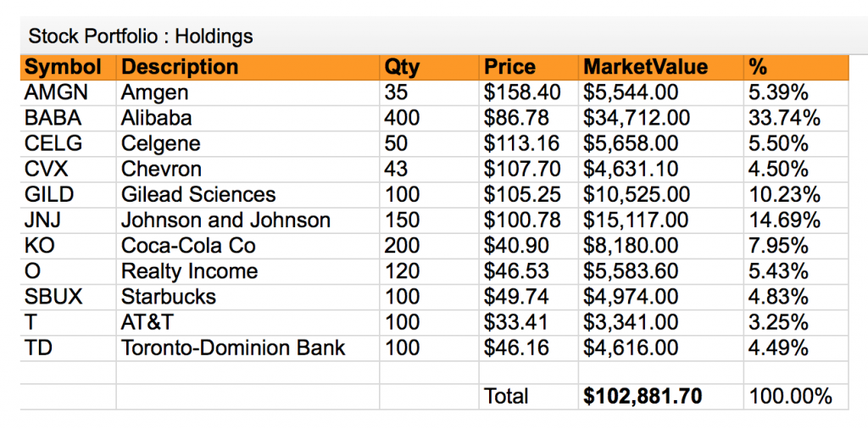The image size is (868, 429).
Task: Click the MarketValue column header
Action: click(646, 67)
